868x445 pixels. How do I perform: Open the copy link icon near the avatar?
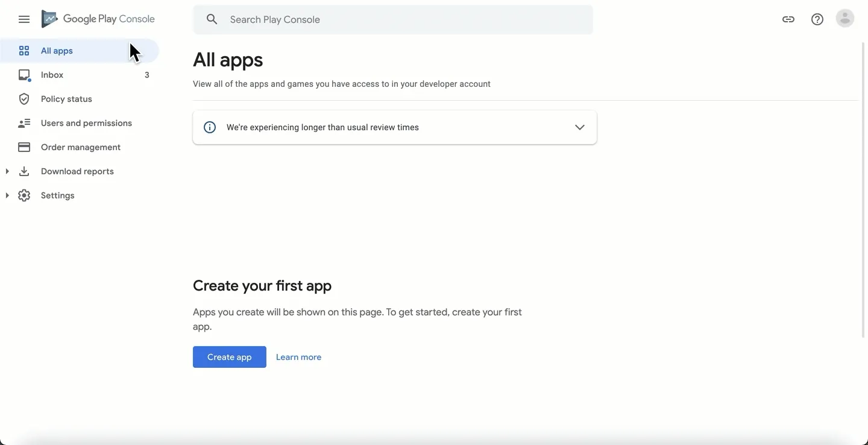[x=788, y=19]
